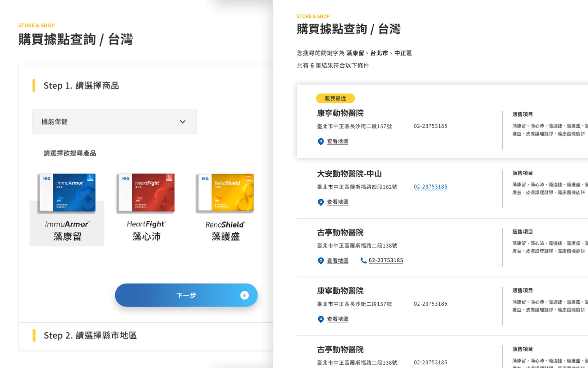Screen dimensions: 588x368
Task: Click the 下一步 next step button
Action: [x=186, y=295]
